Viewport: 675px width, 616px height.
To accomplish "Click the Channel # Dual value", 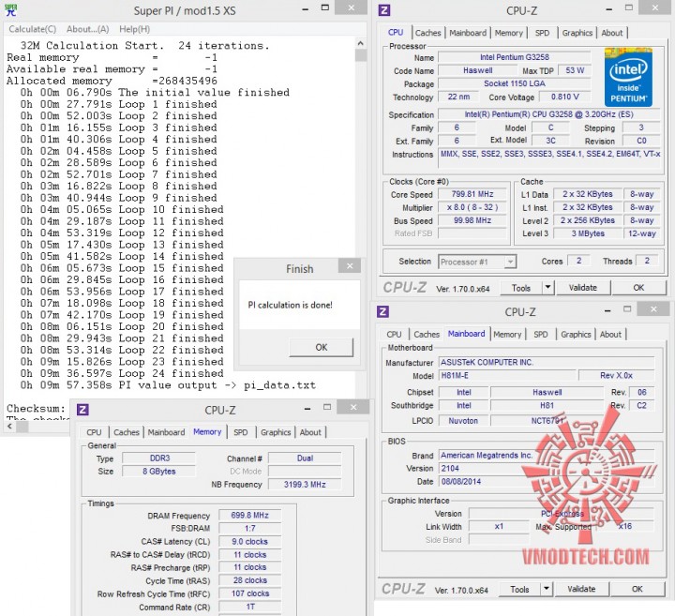I will pos(305,458).
